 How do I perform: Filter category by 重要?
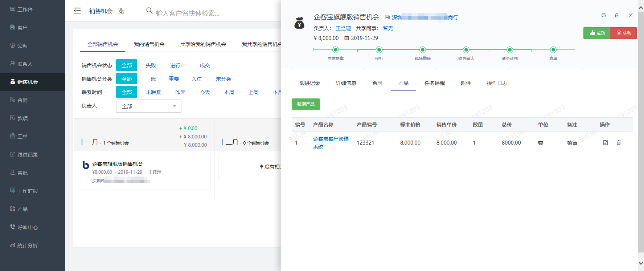point(174,79)
